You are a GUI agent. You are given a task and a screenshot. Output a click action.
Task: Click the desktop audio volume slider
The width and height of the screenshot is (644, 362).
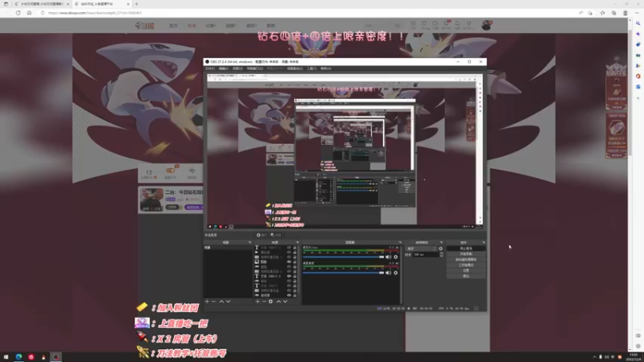tap(344, 273)
